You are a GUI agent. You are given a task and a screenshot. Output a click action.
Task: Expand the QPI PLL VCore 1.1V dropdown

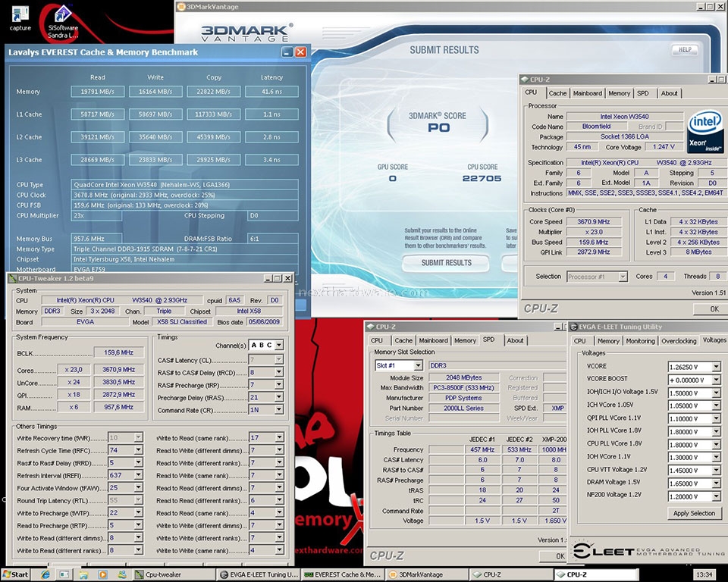[717, 418]
